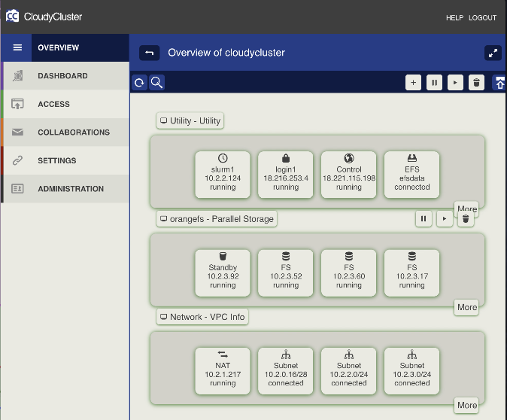Click the Collaborations envelope icon
This screenshot has height=420, width=507.
point(17,132)
